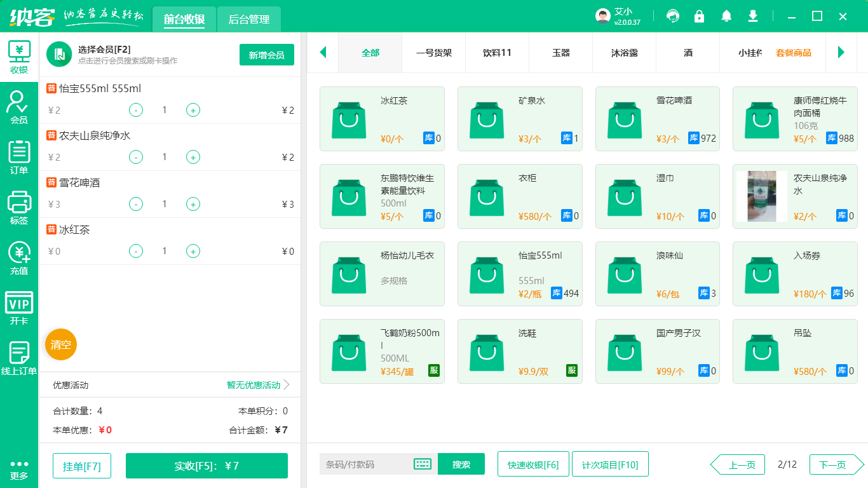Click the 标签 label printer icon
868x488 pixels.
point(19,208)
